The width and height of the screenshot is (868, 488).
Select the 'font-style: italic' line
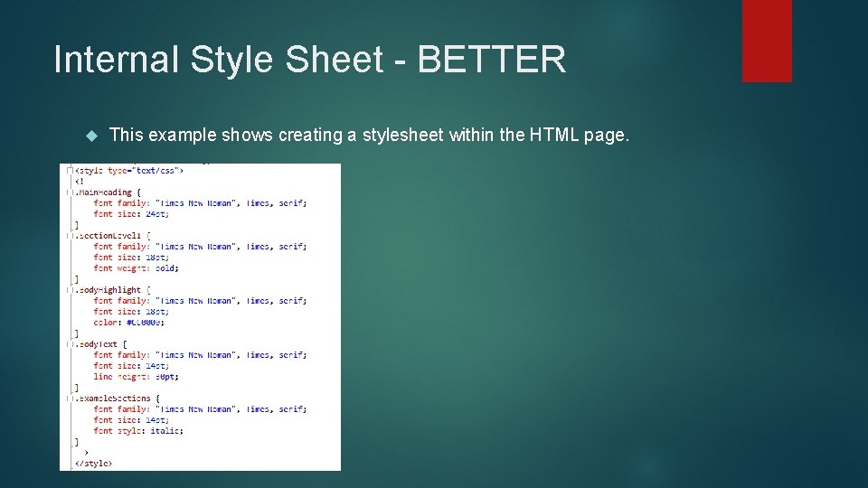[x=138, y=431]
